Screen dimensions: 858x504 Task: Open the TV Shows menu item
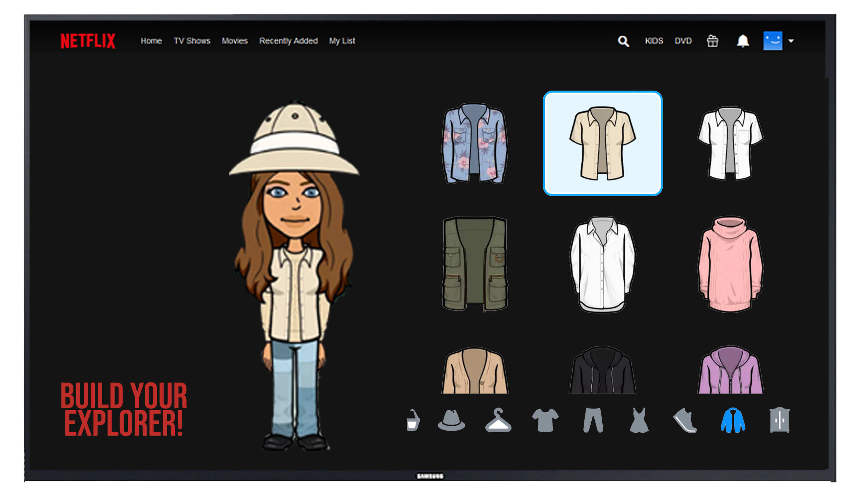click(192, 41)
